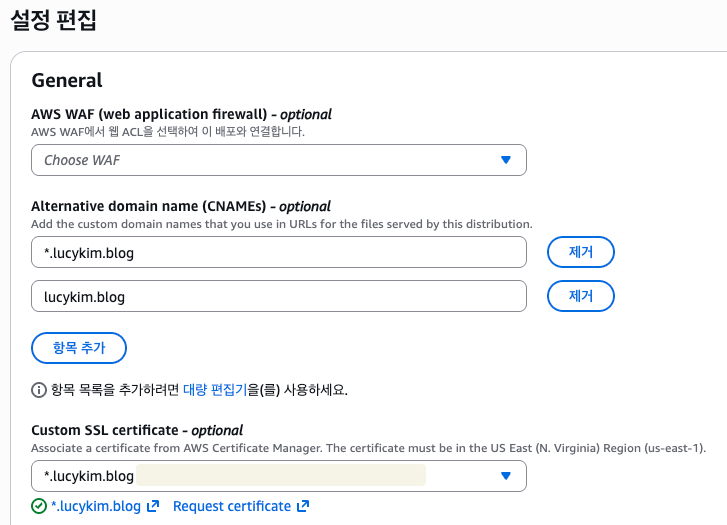Image resolution: width=727 pixels, height=525 pixels.
Task: Click the Request certificate link
Action: click(x=232, y=506)
